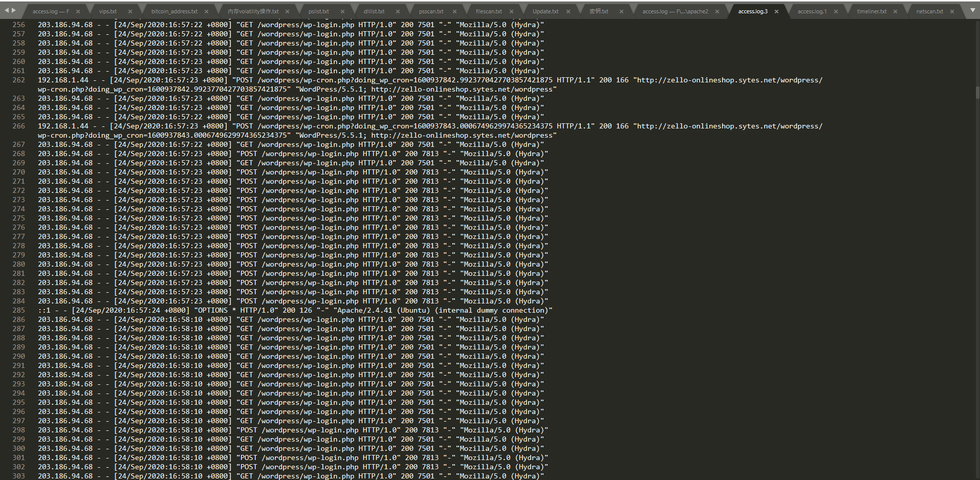Open the filescan.txt tab
The height and width of the screenshot is (480, 980).
(489, 11)
